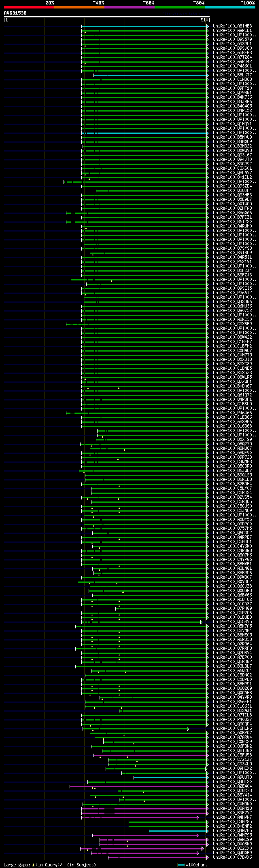Select hit UniRef100_Q0UGP3
The image size is (259, 868).
(x=232, y=591)
